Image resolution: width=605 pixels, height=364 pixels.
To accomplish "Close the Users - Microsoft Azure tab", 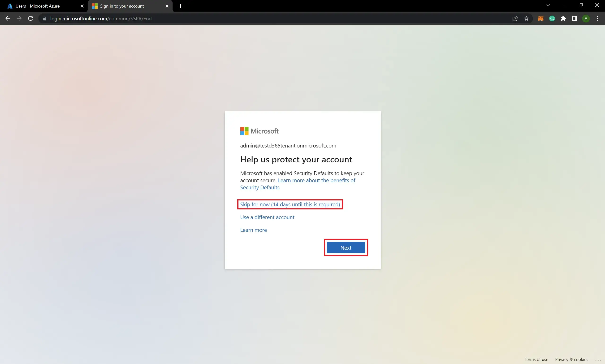I will pyautogui.click(x=82, y=6).
